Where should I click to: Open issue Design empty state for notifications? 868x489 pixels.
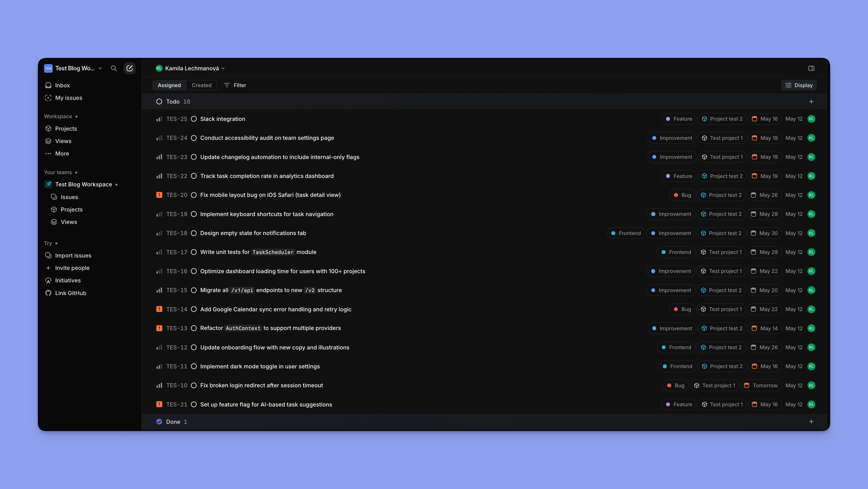(x=253, y=233)
